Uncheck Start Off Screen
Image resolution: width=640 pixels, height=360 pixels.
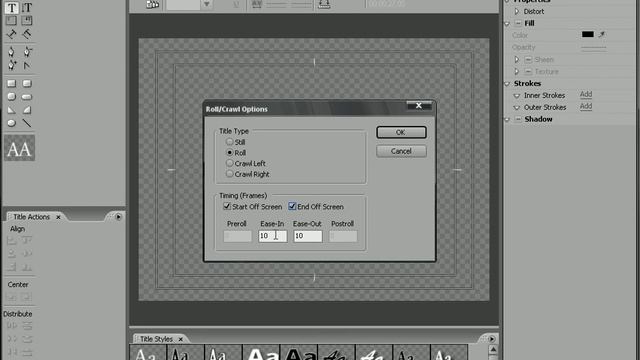[227, 206]
